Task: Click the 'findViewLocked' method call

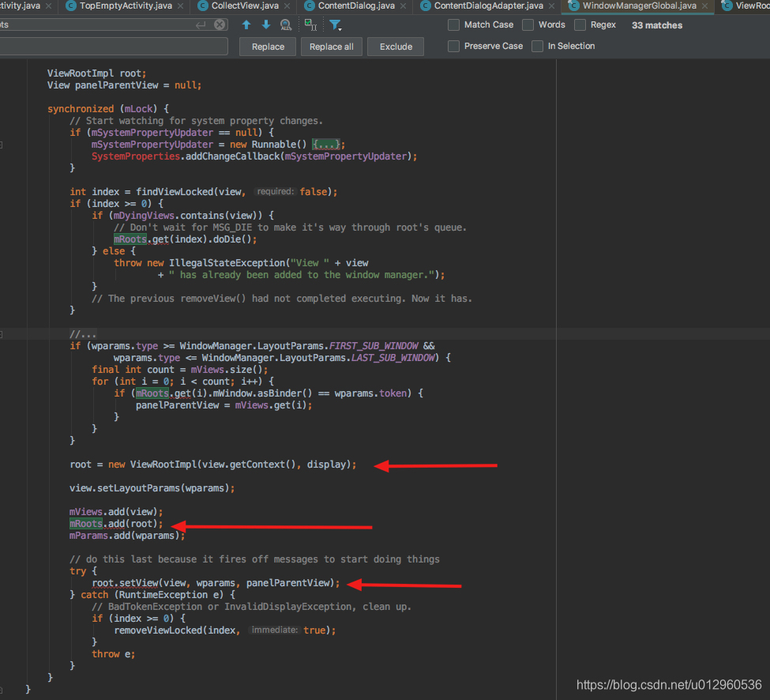Action: click(175, 191)
